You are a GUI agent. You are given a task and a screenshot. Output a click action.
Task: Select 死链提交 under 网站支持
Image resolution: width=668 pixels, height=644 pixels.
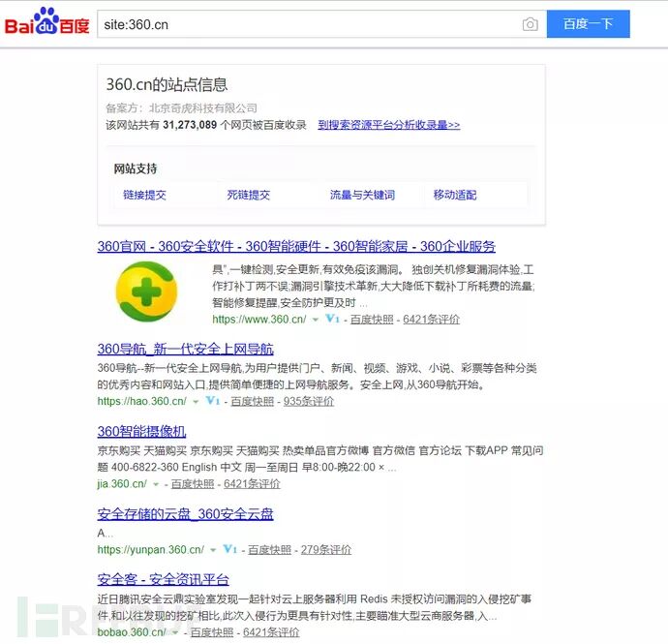249,196
